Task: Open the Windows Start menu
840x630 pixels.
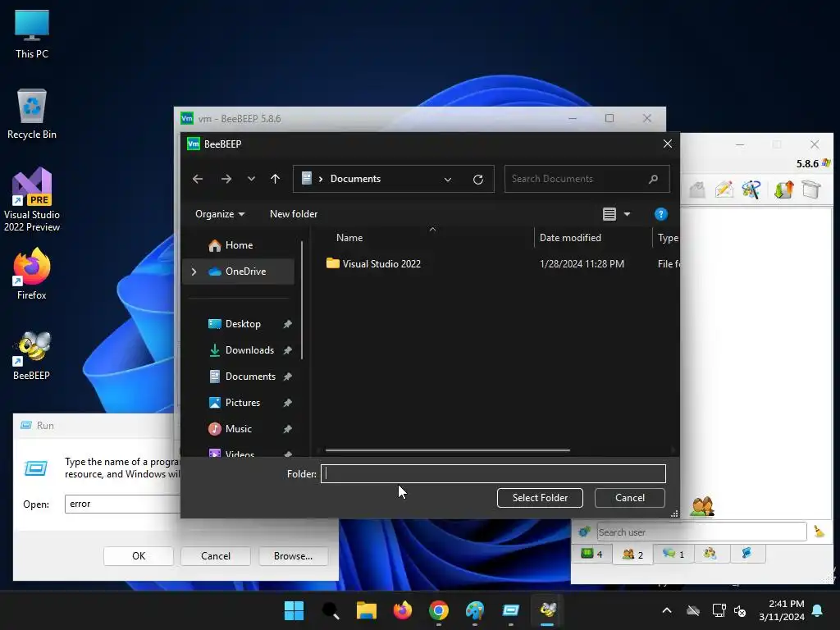Action: coord(294,610)
